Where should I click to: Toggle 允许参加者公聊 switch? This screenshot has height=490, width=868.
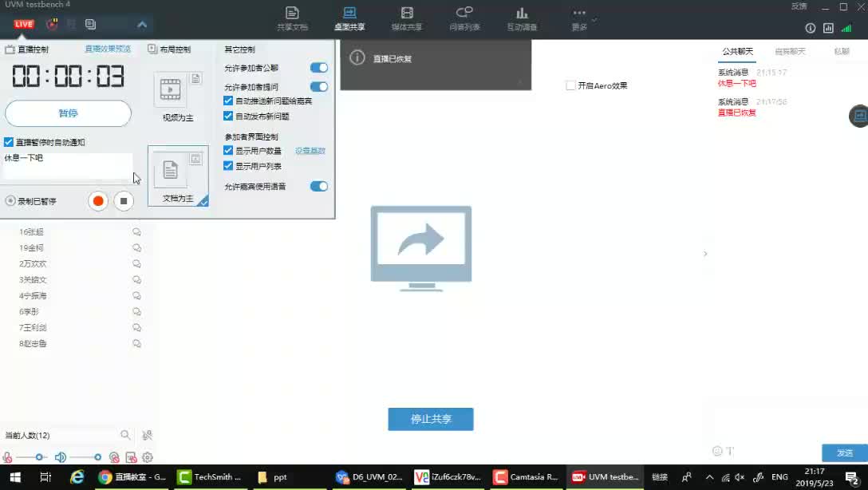(x=319, y=68)
